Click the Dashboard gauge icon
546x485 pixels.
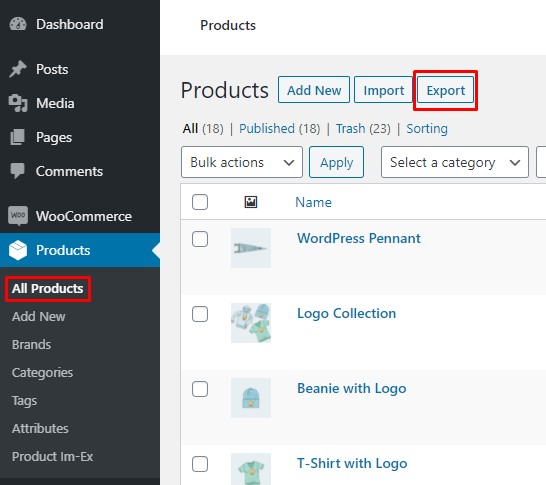(x=18, y=24)
